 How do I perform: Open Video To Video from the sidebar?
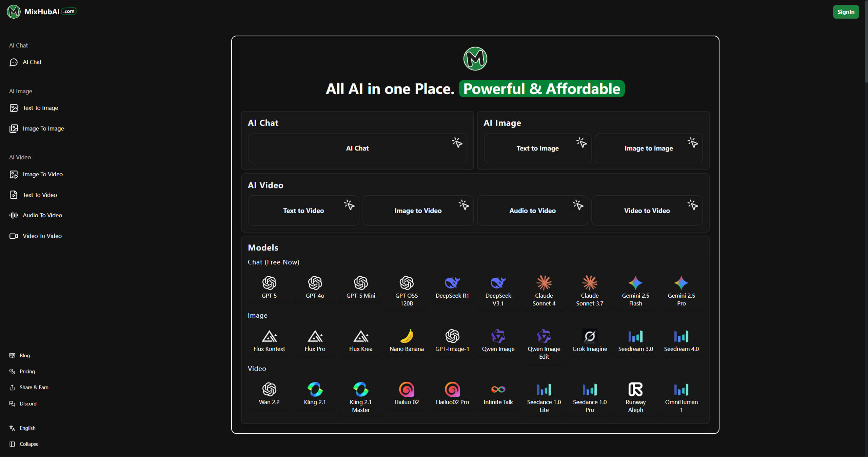click(x=42, y=236)
